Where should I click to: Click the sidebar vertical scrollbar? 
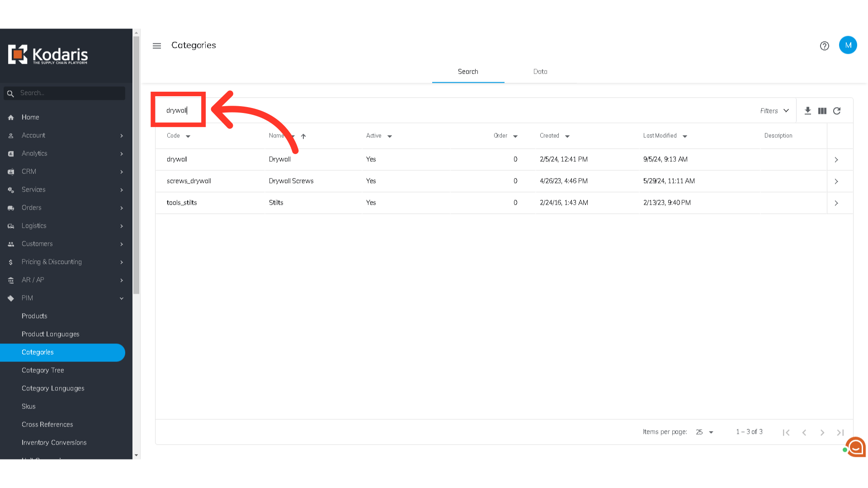[136, 165]
